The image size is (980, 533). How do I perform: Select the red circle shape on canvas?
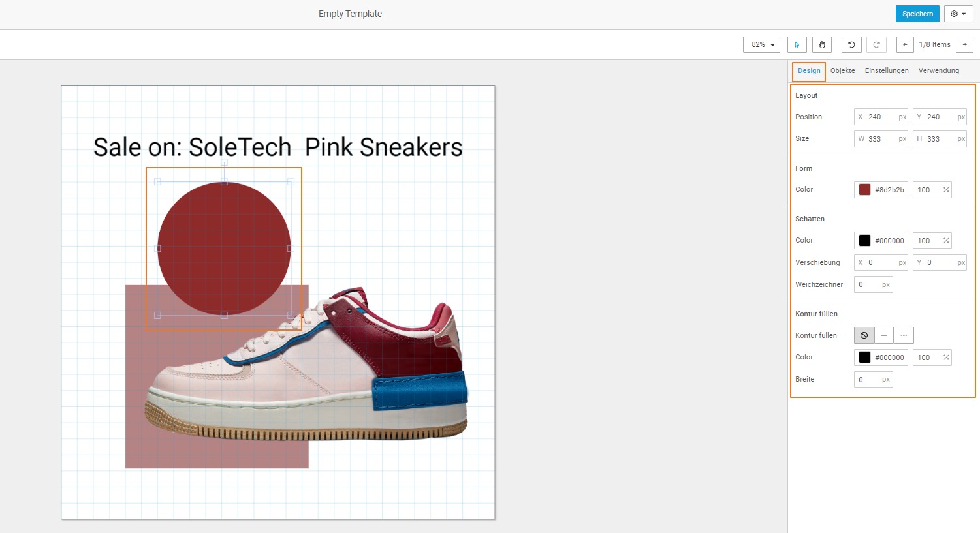pos(224,249)
